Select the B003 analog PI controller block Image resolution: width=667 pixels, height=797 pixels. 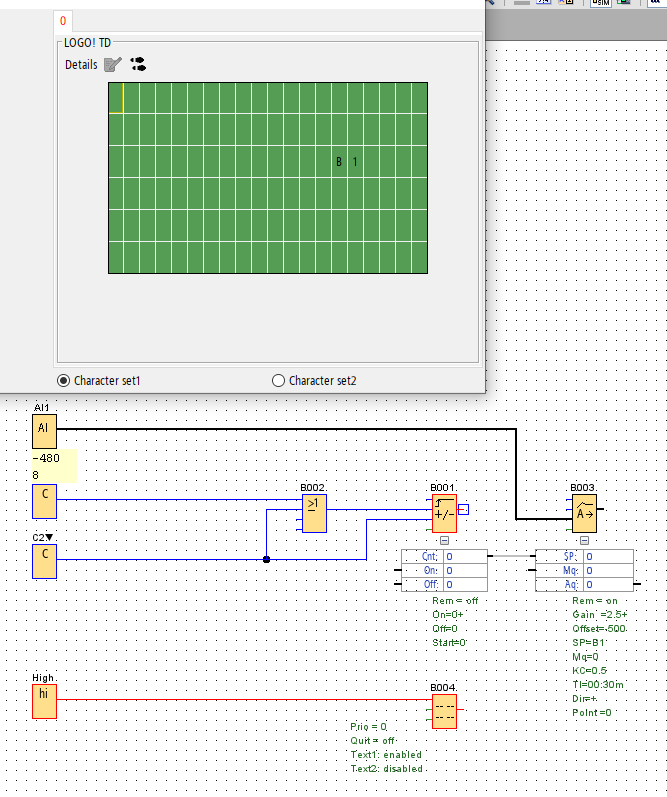click(584, 514)
